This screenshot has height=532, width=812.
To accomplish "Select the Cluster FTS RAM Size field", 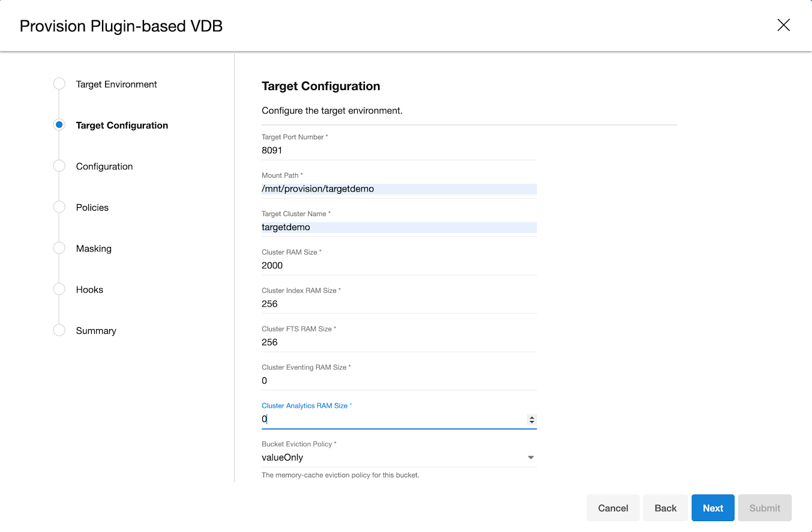I will 398,342.
